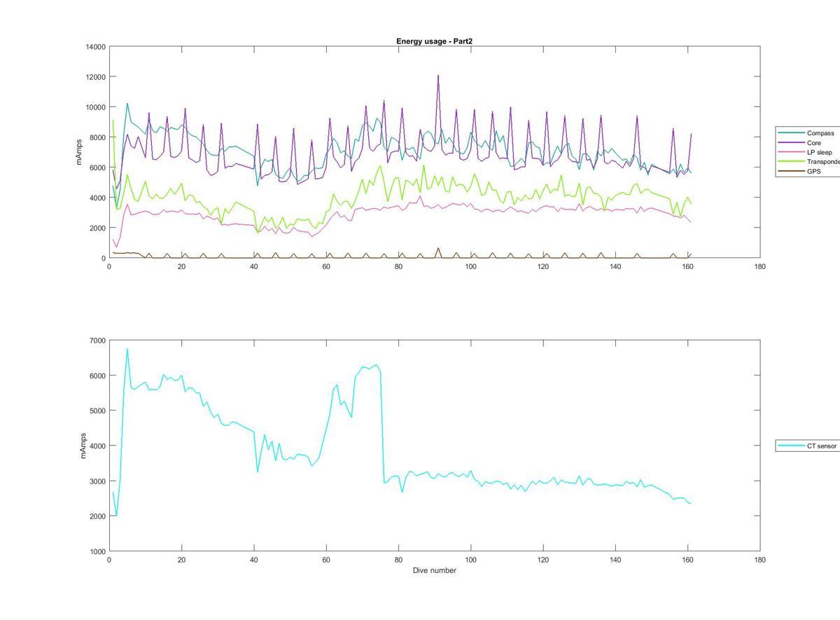Click the 'Dive number' x-axis label
Screen dimensions: 840x620
[434, 570]
